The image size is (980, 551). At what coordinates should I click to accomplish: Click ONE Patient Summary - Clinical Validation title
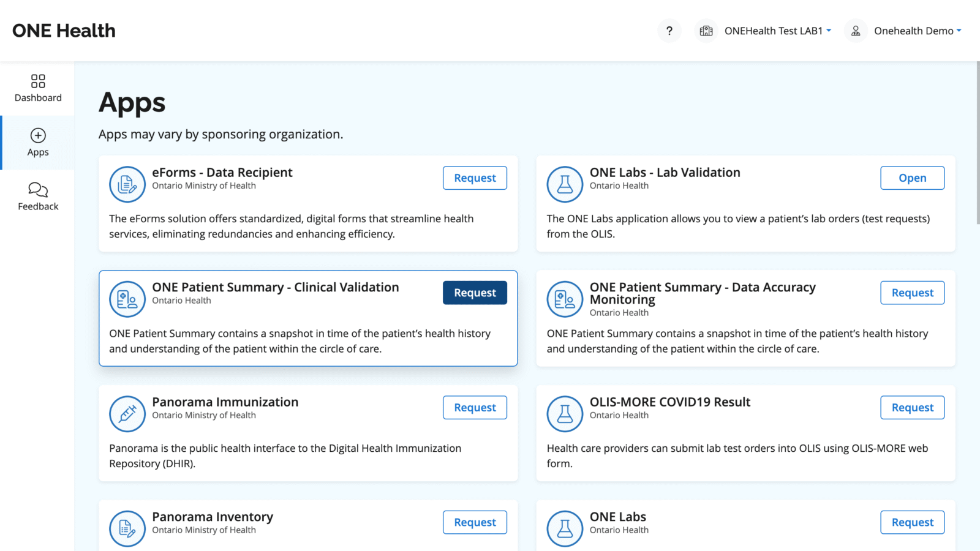click(x=276, y=287)
